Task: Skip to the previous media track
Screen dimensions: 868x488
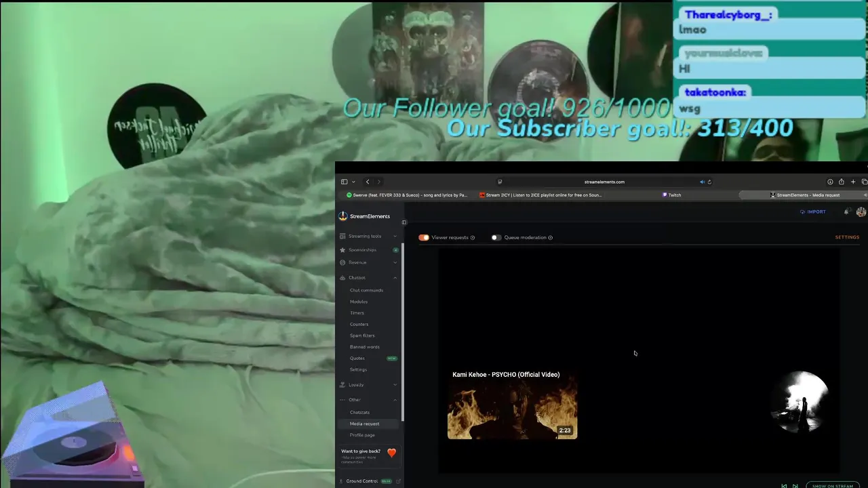Action: tap(785, 486)
